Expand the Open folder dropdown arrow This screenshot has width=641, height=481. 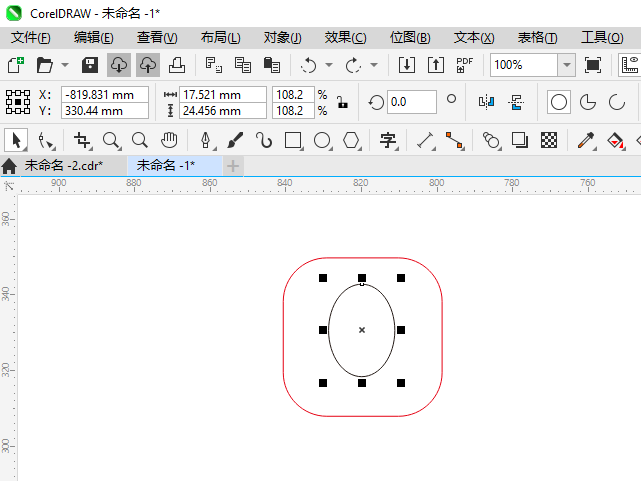65,65
